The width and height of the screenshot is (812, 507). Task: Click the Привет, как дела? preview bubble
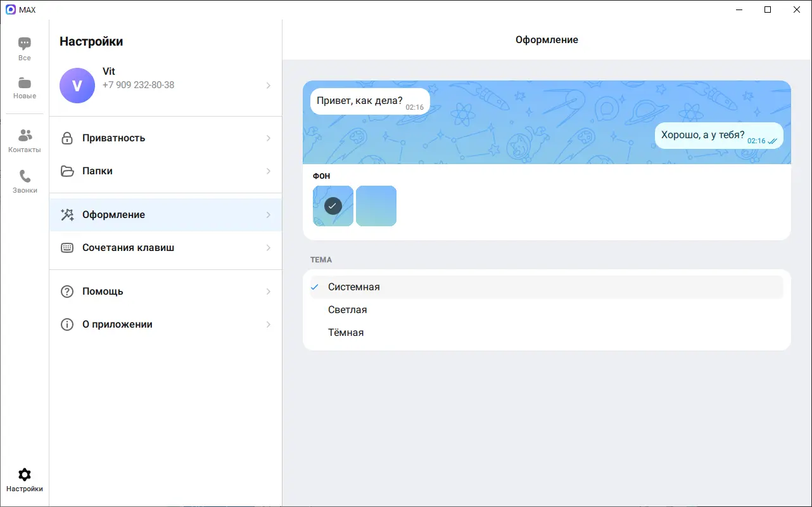(x=370, y=101)
